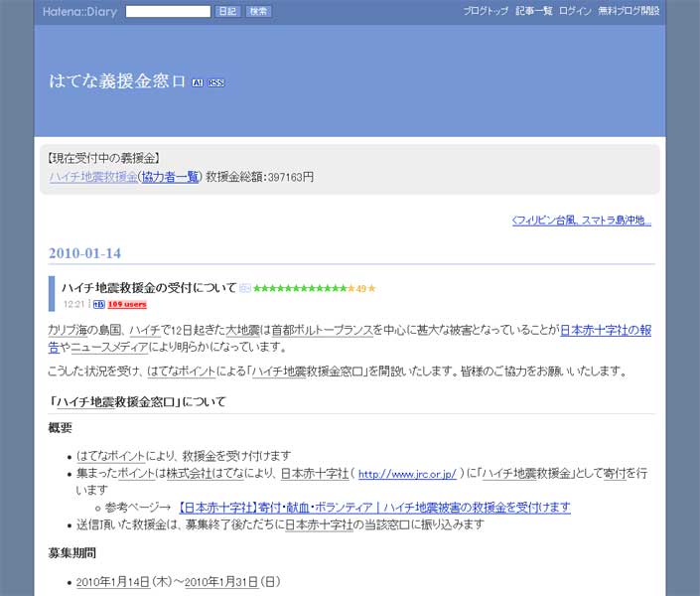Click the 12:21 timestamp
Image resolution: width=700 pixels, height=596 pixels.
(73, 304)
